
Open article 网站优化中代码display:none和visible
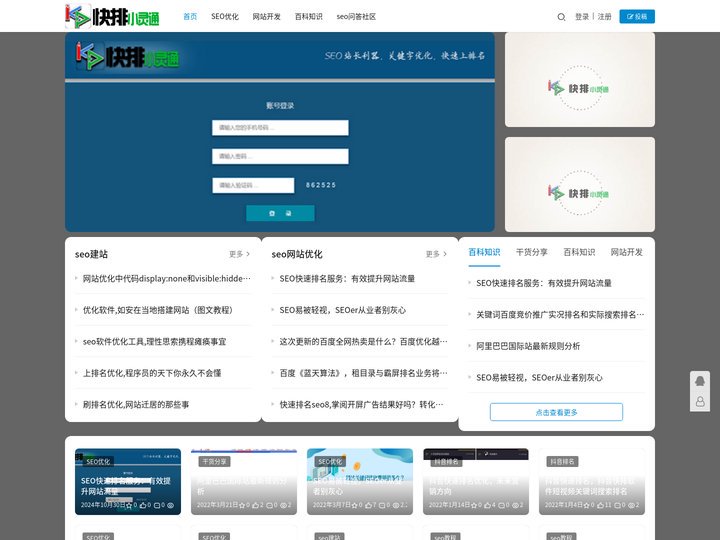click(x=167, y=278)
